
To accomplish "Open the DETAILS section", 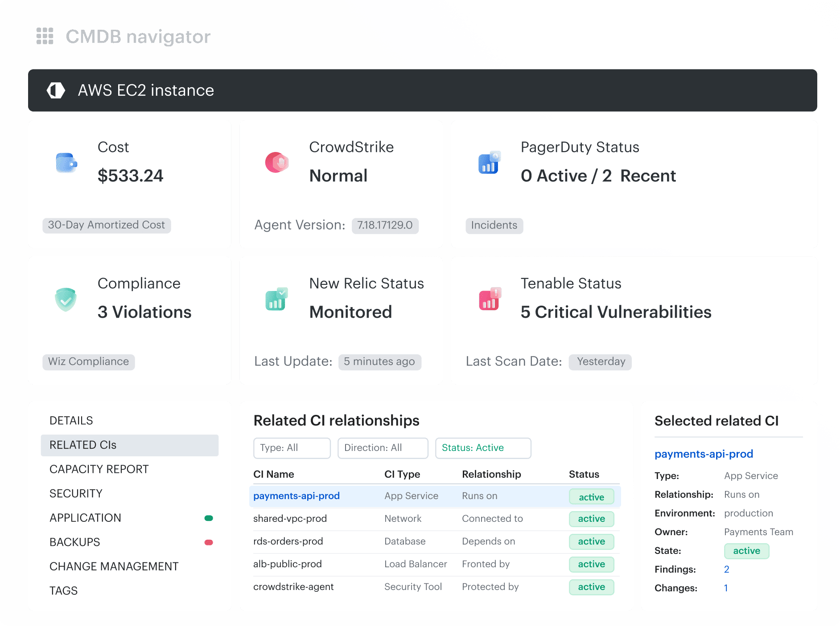I will click(x=71, y=421).
